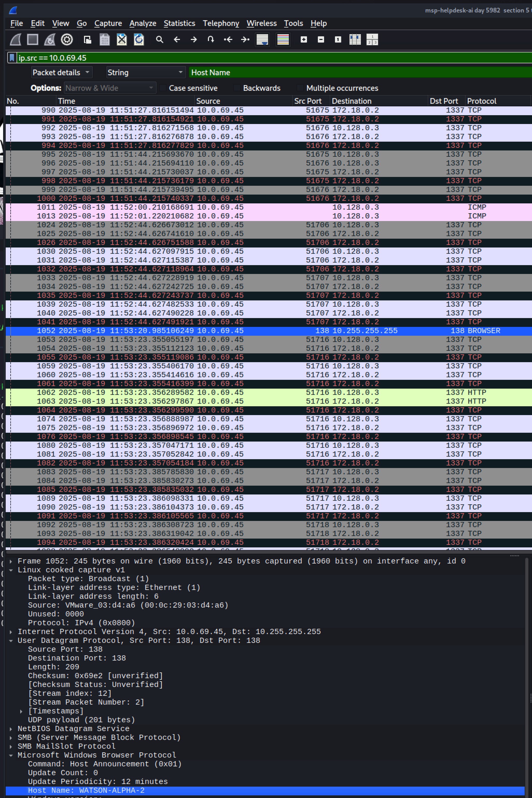Screen dimensions: 532x798
Task: Open the Capture menu
Action: point(108,23)
